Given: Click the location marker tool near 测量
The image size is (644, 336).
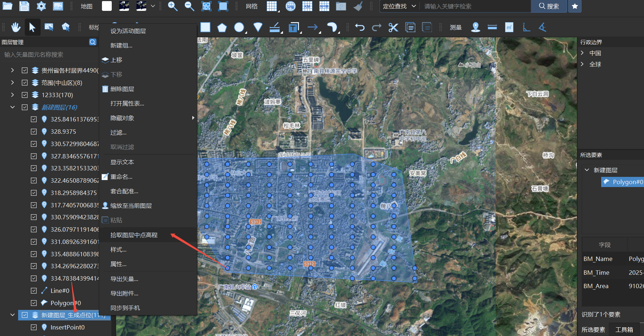Looking at the screenshot, I should tap(476, 27).
